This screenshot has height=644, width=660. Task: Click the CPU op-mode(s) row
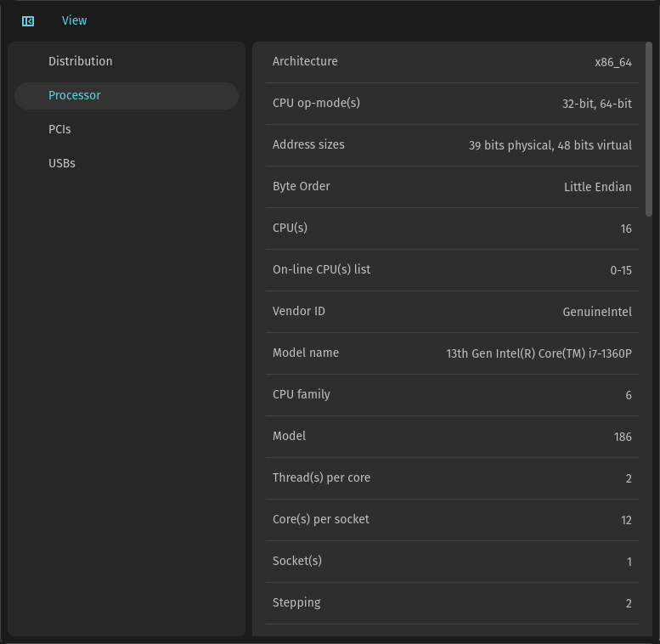point(452,104)
